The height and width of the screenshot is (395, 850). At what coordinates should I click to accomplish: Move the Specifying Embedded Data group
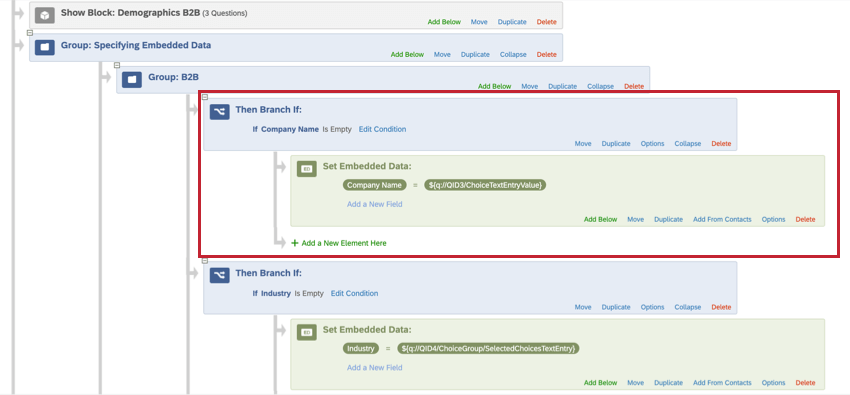click(442, 55)
